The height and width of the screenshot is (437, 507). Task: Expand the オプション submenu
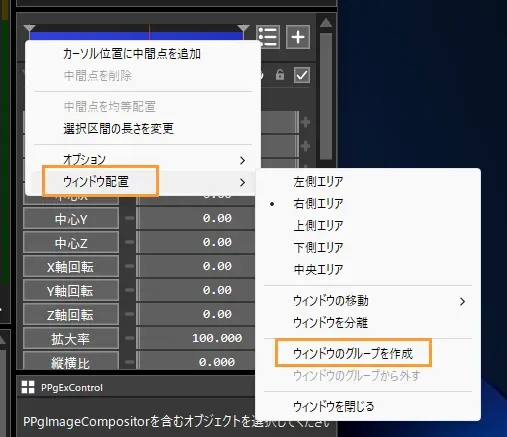143,160
